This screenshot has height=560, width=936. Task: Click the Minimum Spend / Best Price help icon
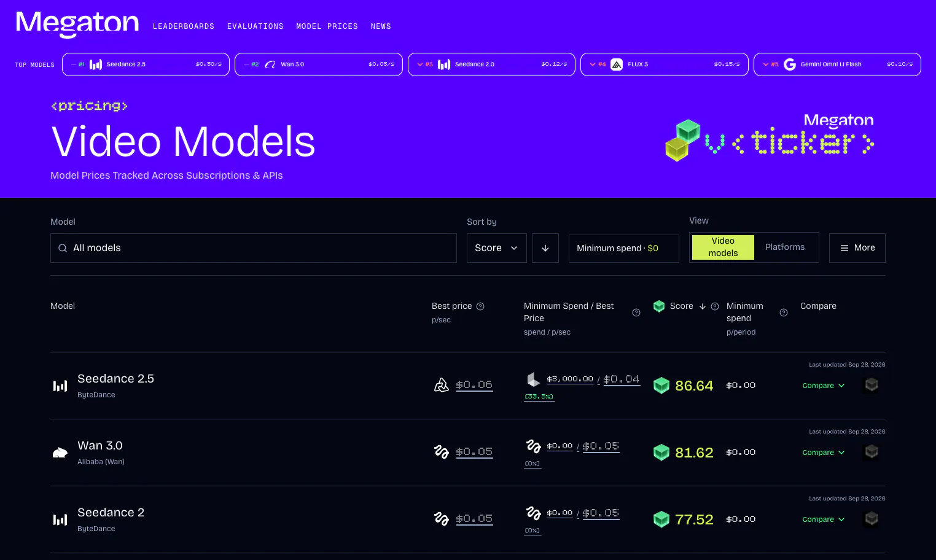click(636, 313)
